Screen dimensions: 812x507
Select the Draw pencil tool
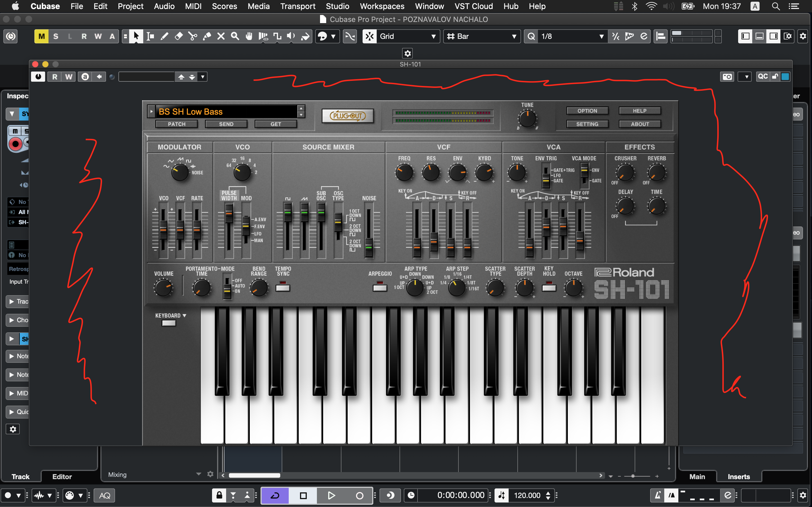pyautogui.click(x=164, y=36)
